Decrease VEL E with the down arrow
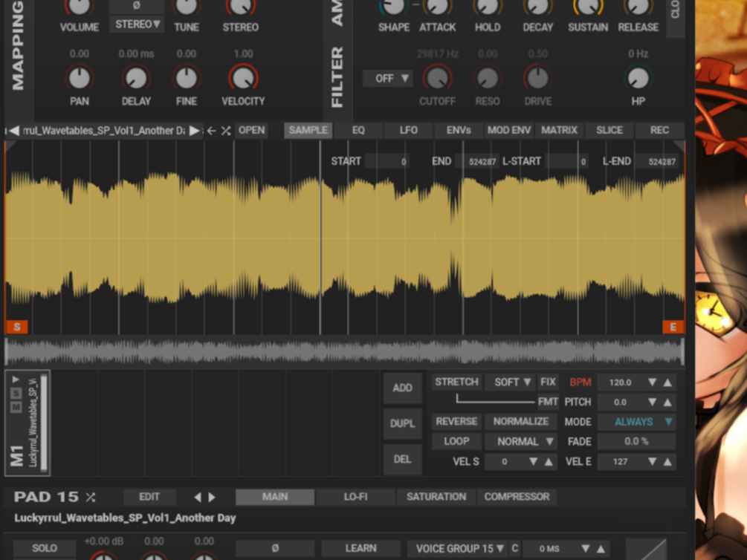Screen dimensions: 747x560 click(652, 461)
